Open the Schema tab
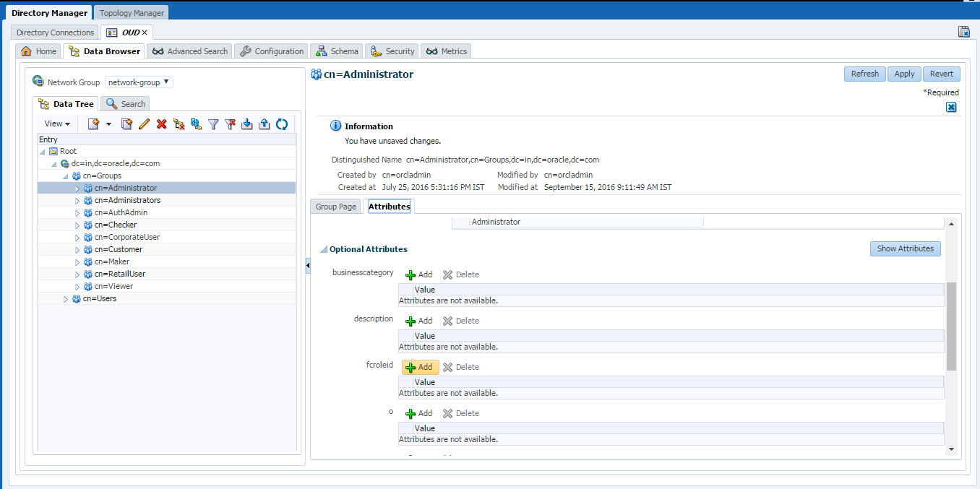The image size is (980, 489). point(337,51)
